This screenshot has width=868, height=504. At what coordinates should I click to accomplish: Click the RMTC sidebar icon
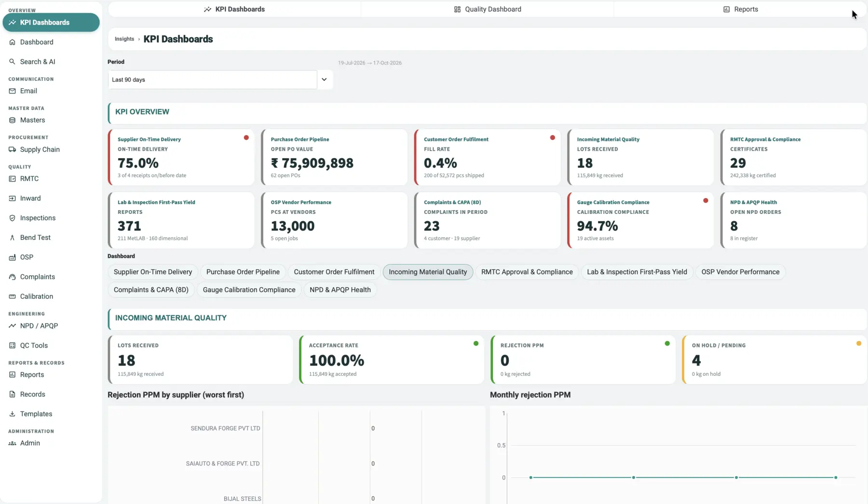[12, 179]
